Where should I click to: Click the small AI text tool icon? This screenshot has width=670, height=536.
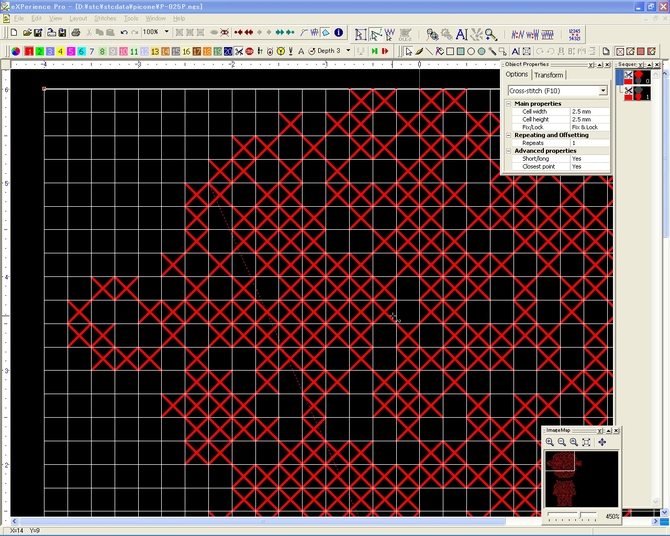pyautogui.click(x=516, y=51)
